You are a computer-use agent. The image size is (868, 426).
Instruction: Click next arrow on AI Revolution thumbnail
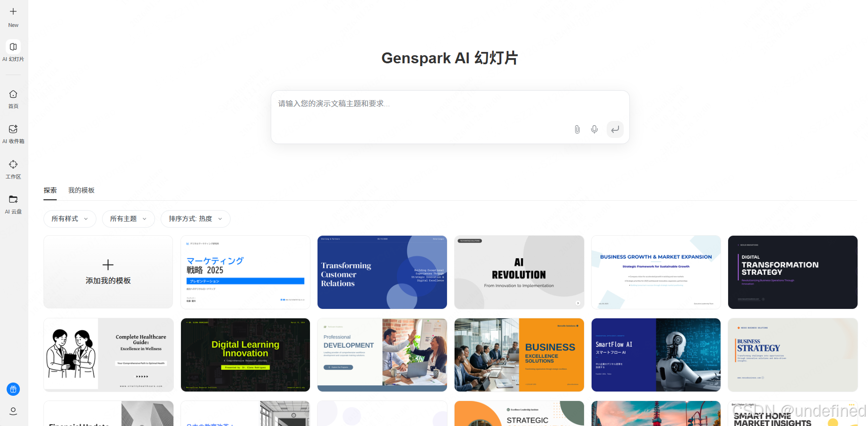578,303
